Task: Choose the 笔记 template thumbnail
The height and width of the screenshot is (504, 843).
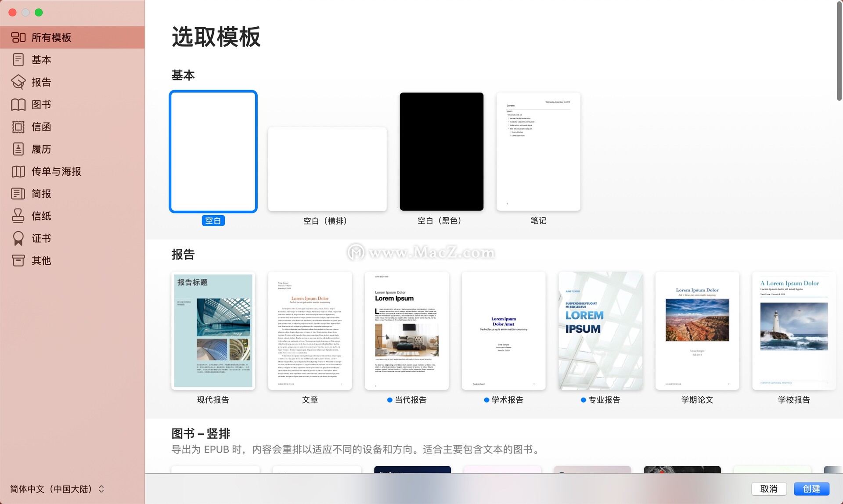Action: point(538,151)
